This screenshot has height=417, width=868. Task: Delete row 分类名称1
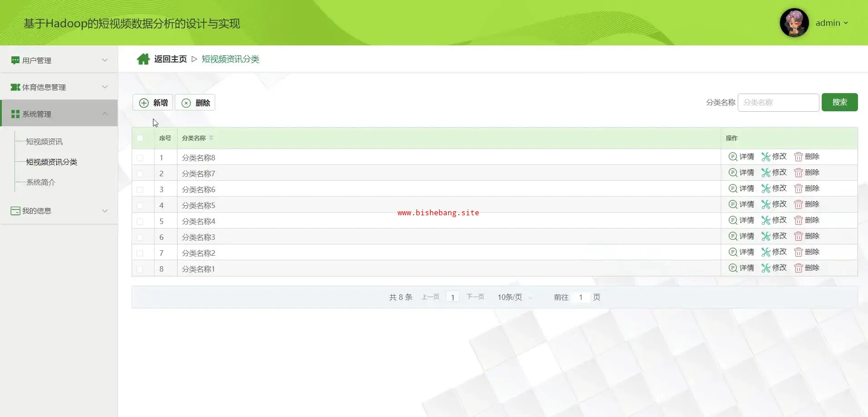point(807,268)
